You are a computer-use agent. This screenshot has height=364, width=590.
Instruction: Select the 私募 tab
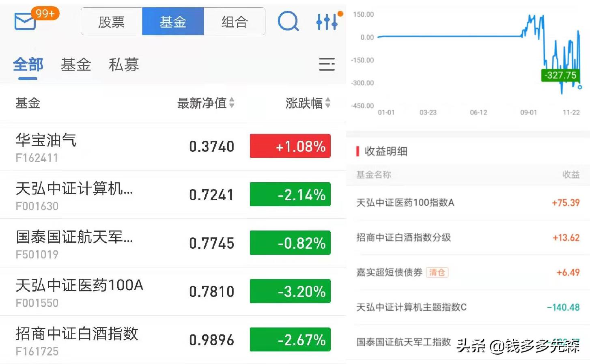click(x=124, y=64)
